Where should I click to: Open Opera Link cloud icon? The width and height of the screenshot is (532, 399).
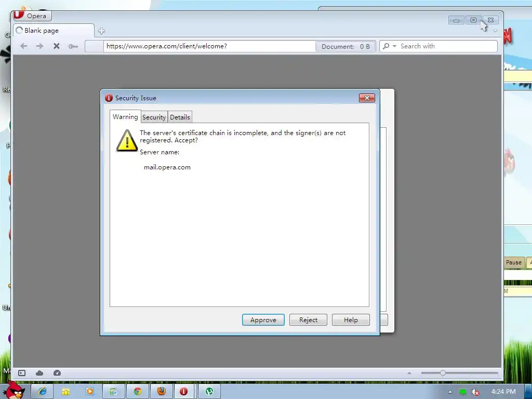[39, 373]
